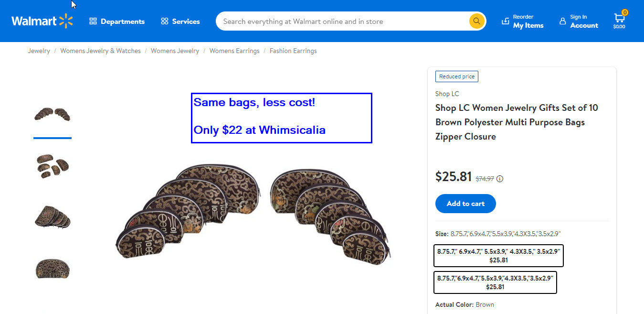
Task: Click the info icon beside $74.97
Action: click(x=500, y=179)
